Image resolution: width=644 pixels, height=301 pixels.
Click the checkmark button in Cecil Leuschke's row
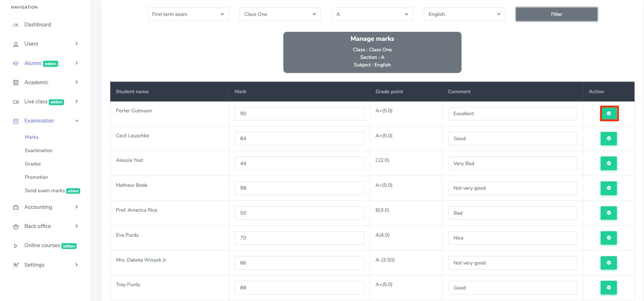coord(609,138)
